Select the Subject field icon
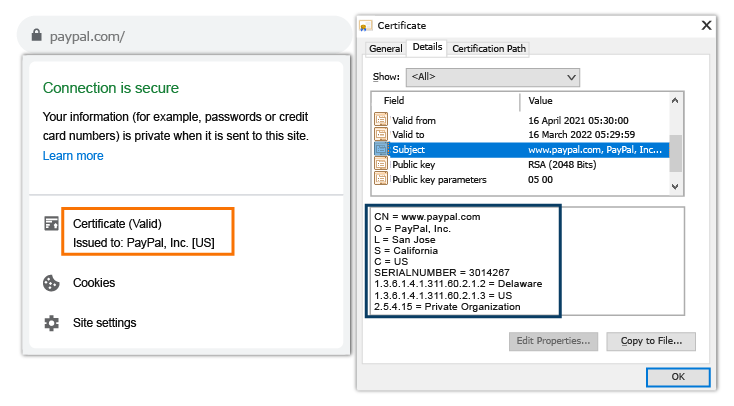 (381, 149)
